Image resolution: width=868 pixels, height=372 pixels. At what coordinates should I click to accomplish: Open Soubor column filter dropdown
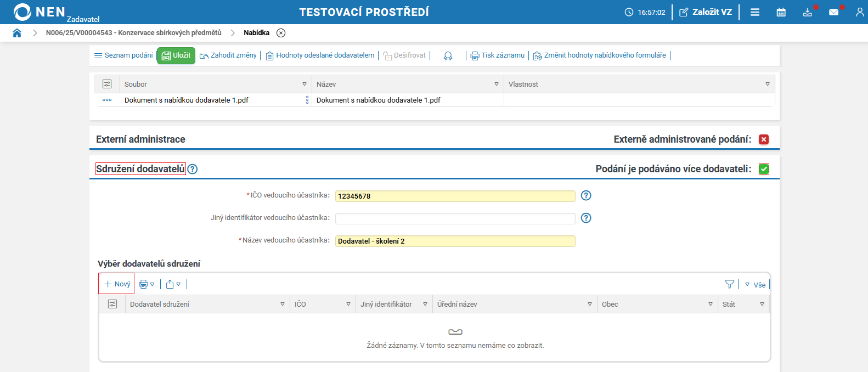(x=305, y=84)
